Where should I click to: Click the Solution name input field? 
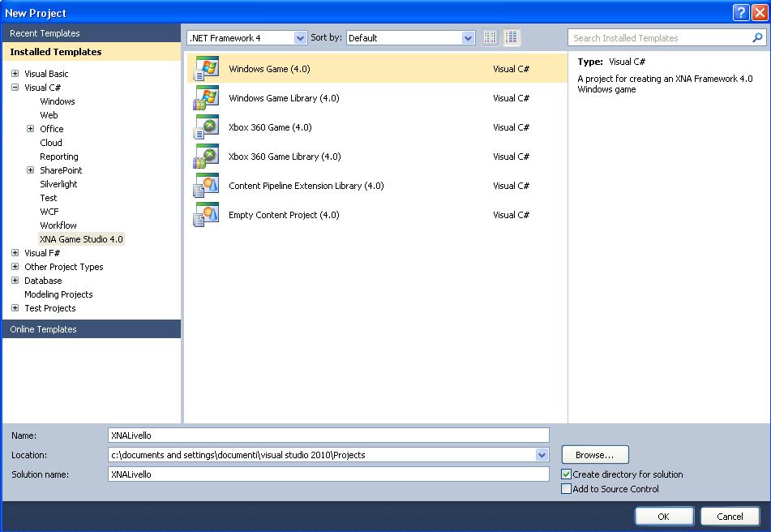(x=328, y=474)
